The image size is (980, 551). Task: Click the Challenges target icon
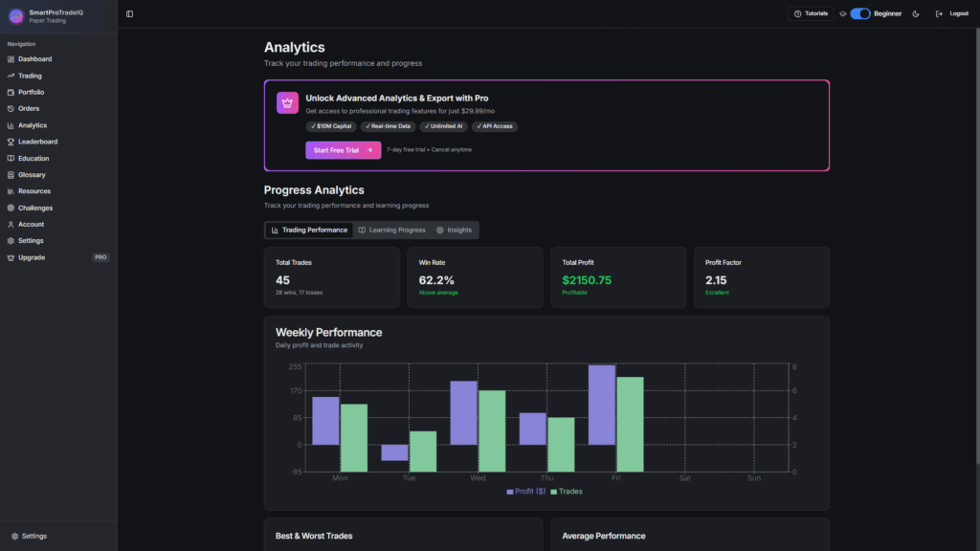tap(11, 208)
